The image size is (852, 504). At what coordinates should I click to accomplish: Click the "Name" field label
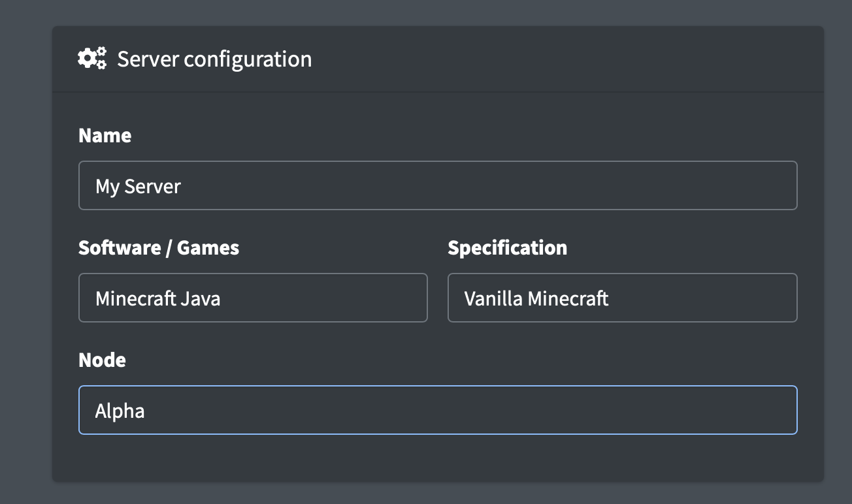click(105, 135)
